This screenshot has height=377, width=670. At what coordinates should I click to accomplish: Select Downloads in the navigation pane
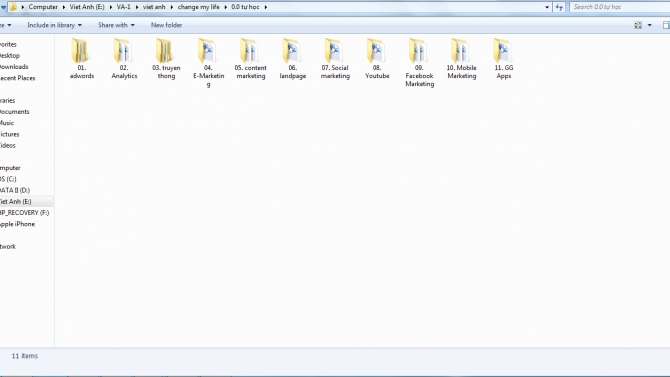pyautogui.click(x=14, y=67)
